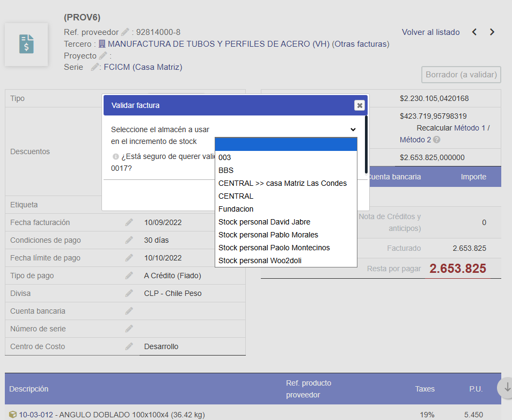This screenshot has height=420, width=512.
Task: Click help icon beside Método 2
Action: 437,140
